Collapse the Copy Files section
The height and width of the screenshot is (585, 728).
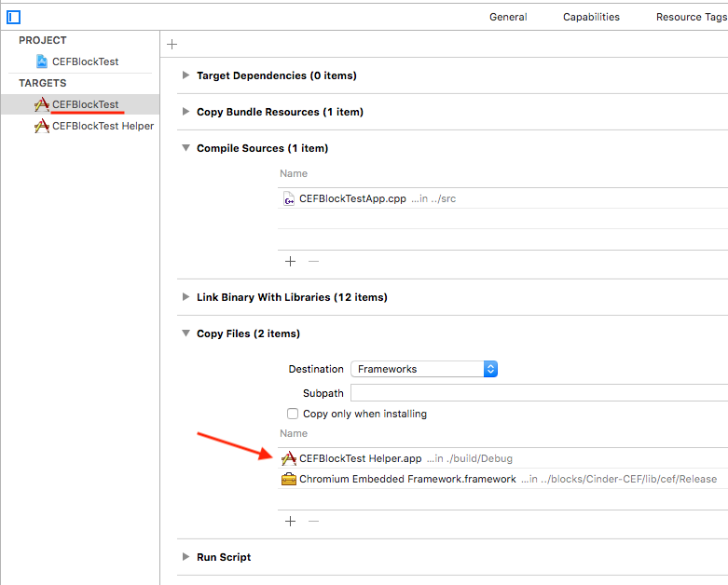(185, 333)
